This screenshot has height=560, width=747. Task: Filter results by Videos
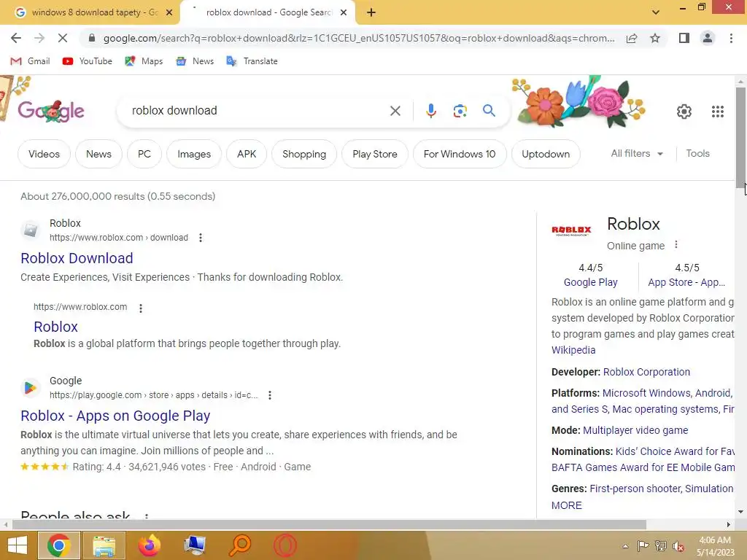tap(44, 154)
